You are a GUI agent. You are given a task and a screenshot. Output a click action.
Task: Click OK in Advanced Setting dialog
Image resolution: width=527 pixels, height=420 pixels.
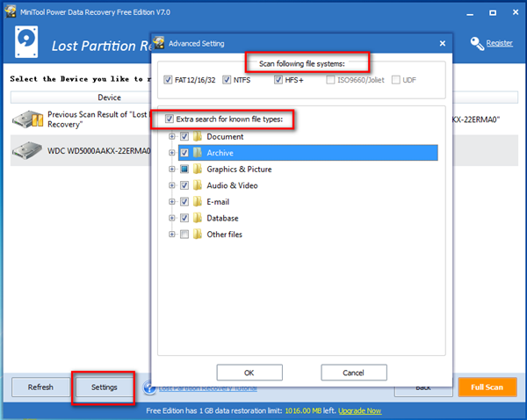point(249,373)
